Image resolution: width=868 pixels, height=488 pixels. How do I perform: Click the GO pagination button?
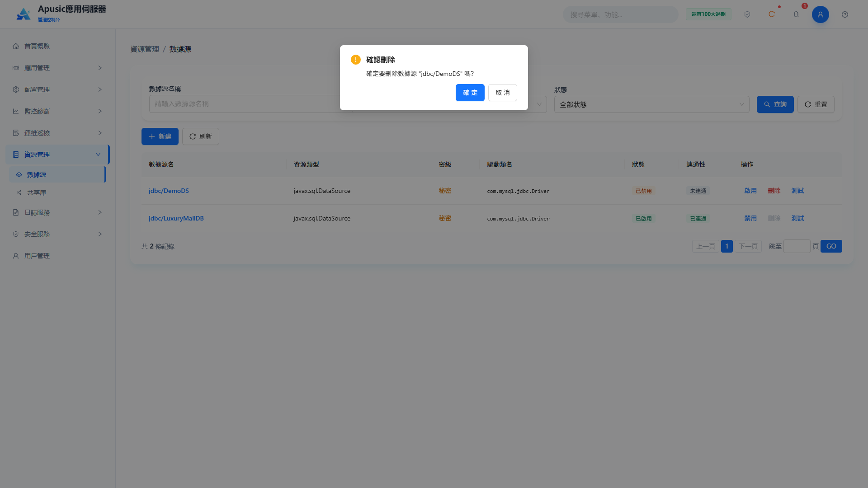(x=831, y=246)
